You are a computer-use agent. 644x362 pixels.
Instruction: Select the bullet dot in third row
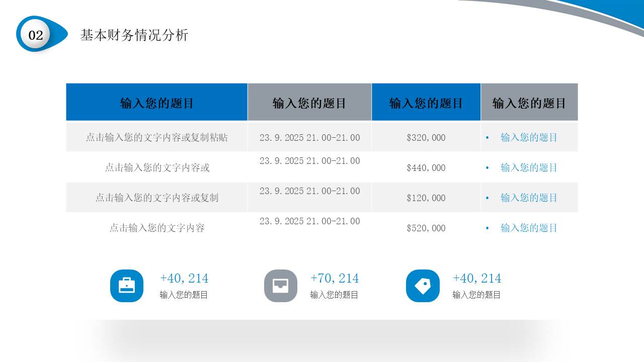(x=487, y=198)
